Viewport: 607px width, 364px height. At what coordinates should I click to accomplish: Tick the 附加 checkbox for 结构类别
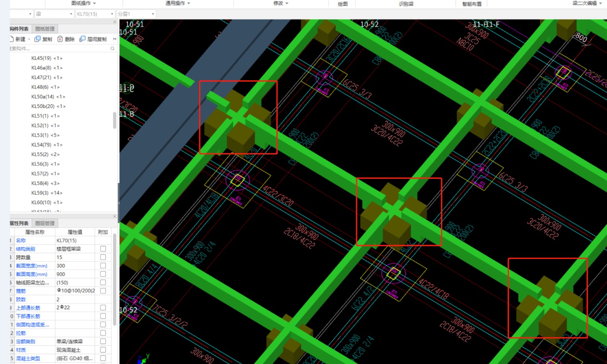[x=103, y=249]
